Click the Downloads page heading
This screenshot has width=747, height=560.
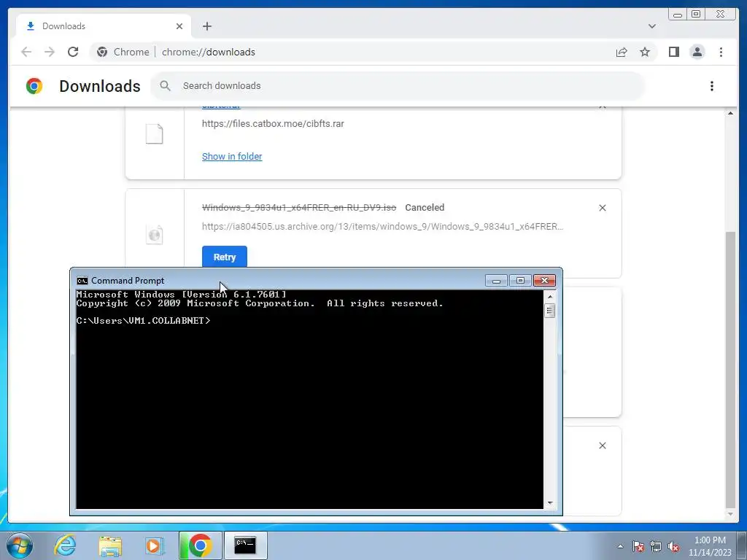99,86
